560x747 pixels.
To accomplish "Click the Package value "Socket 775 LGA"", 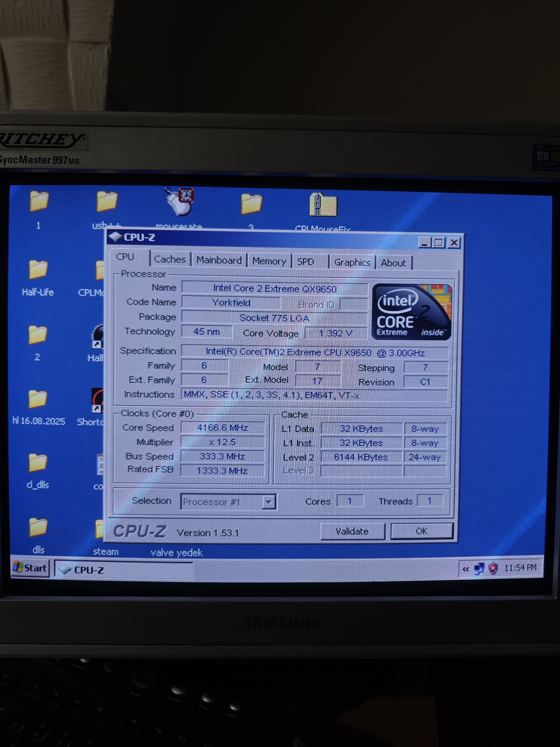I will click(x=274, y=318).
